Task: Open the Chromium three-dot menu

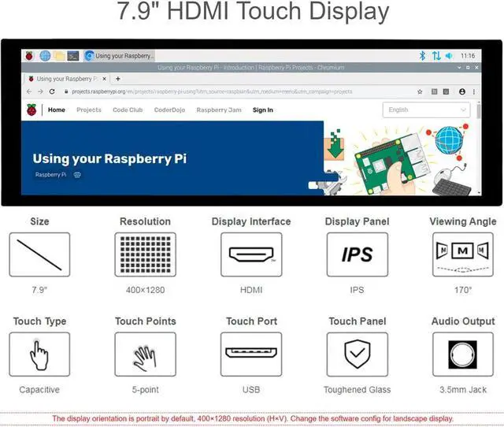Action: coord(474,91)
